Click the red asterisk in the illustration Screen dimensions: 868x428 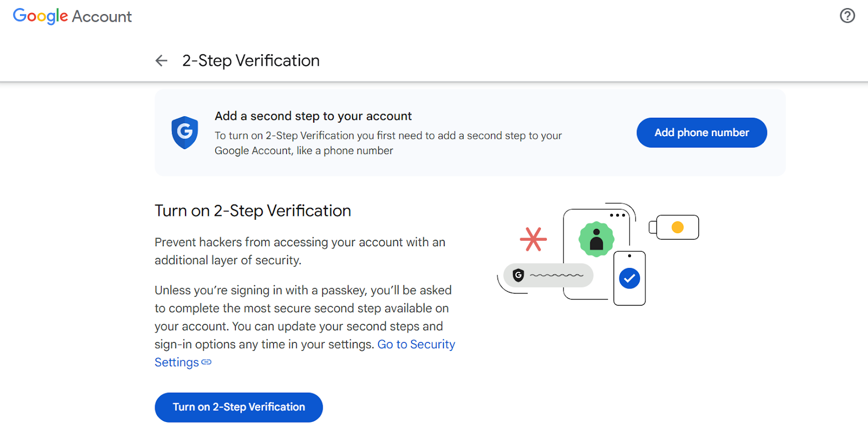pos(533,239)
